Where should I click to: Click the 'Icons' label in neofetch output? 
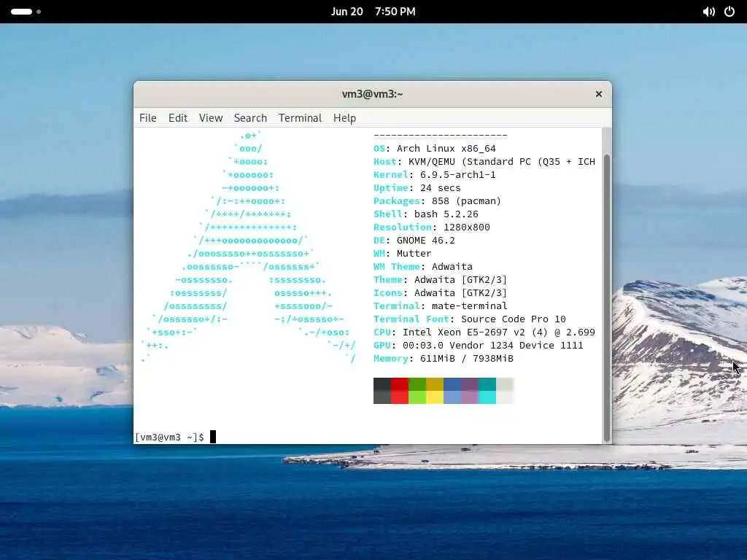388,293
